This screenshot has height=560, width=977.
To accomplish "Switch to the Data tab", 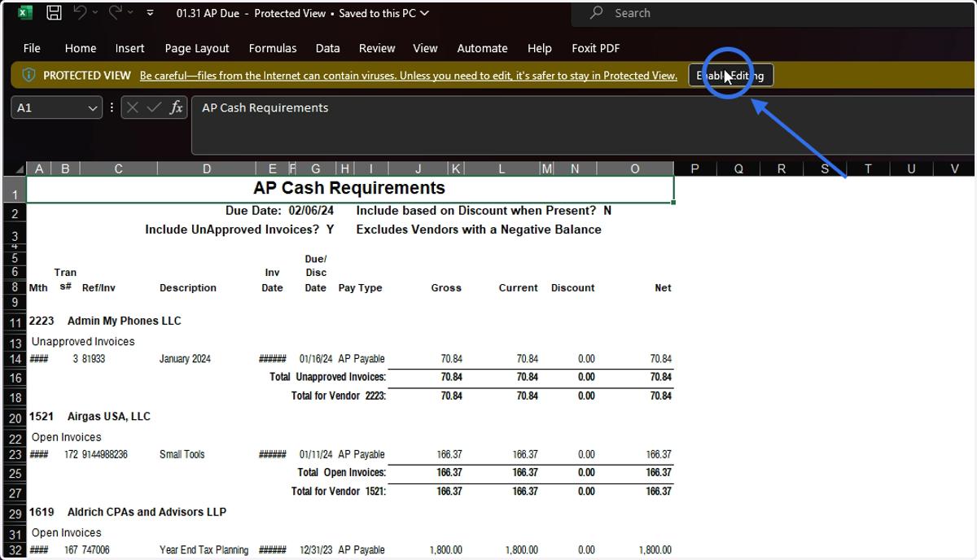I will click(x=328, y=48).
